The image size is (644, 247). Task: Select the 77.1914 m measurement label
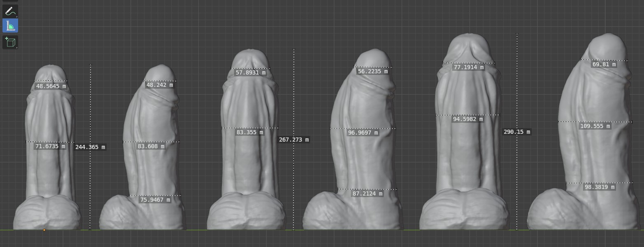point(468,67)
